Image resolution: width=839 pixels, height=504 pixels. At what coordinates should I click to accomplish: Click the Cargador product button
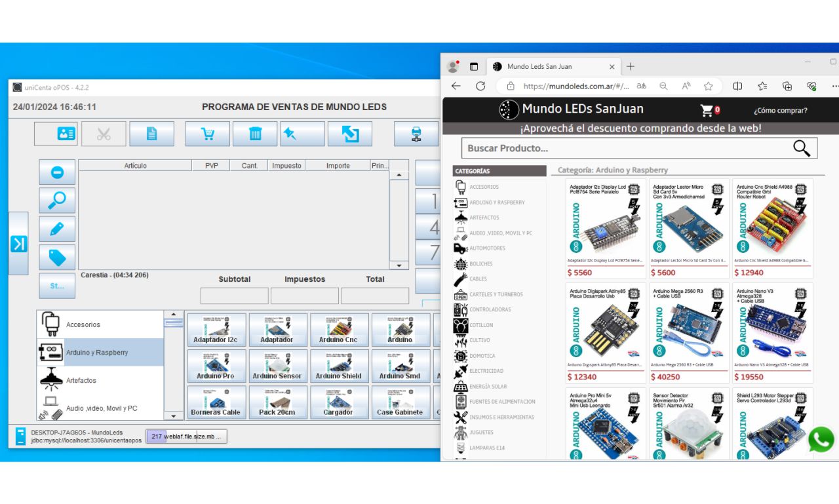tap(339, 402)
